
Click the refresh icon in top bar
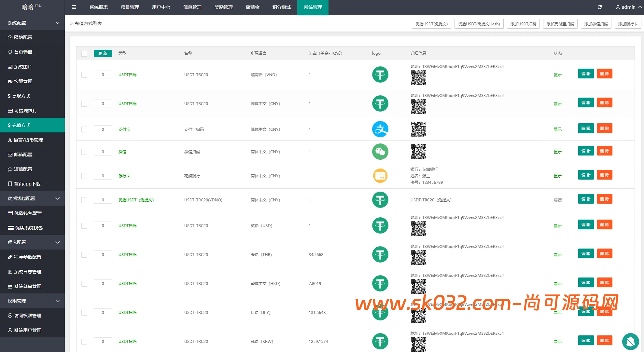point(599,7)
